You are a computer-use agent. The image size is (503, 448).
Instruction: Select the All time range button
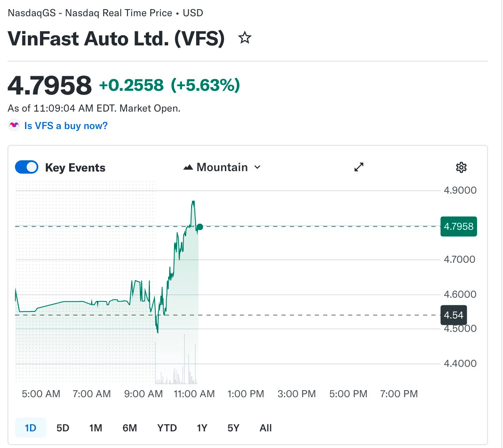[266, 428]
